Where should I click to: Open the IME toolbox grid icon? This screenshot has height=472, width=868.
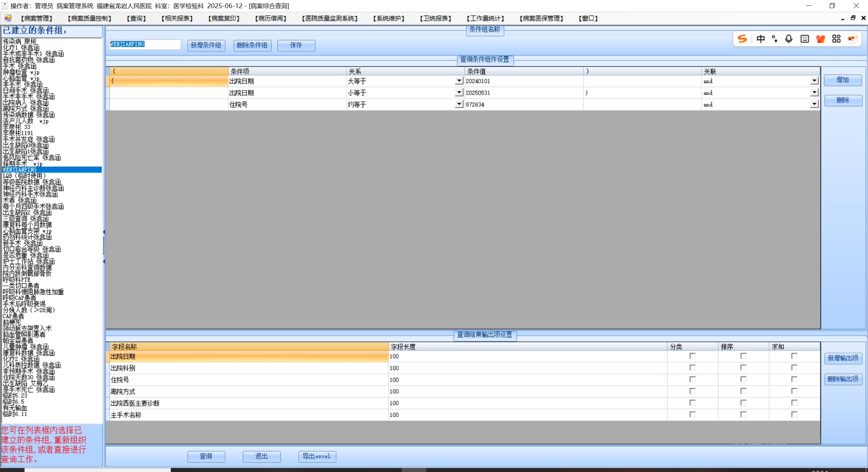(x=836, y=39)
